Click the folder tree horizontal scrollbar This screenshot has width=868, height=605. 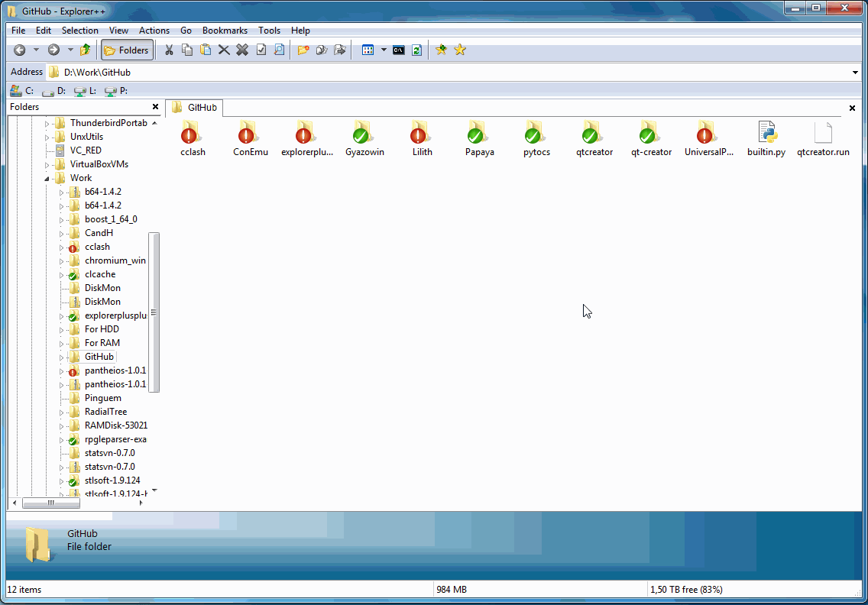click(x=51, y=503)
